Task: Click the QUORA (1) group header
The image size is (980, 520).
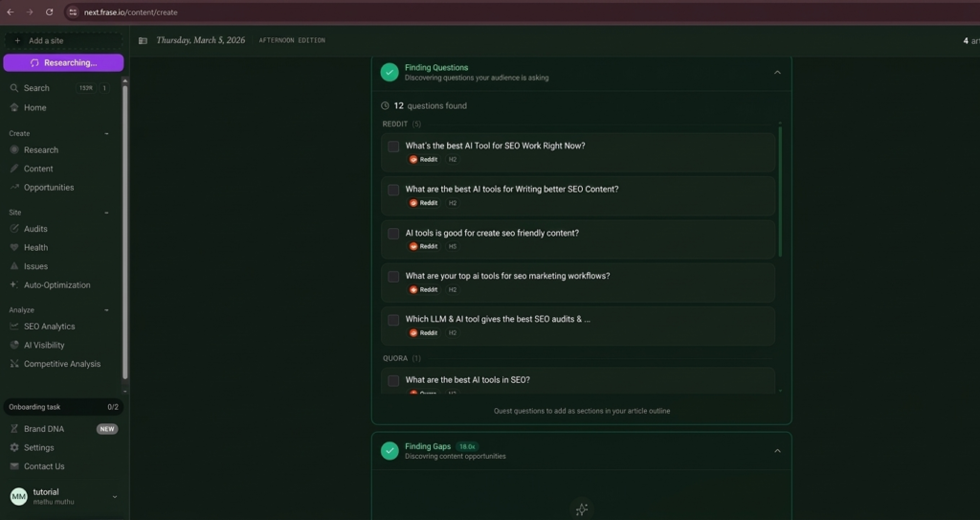Action: pos(402,358)
